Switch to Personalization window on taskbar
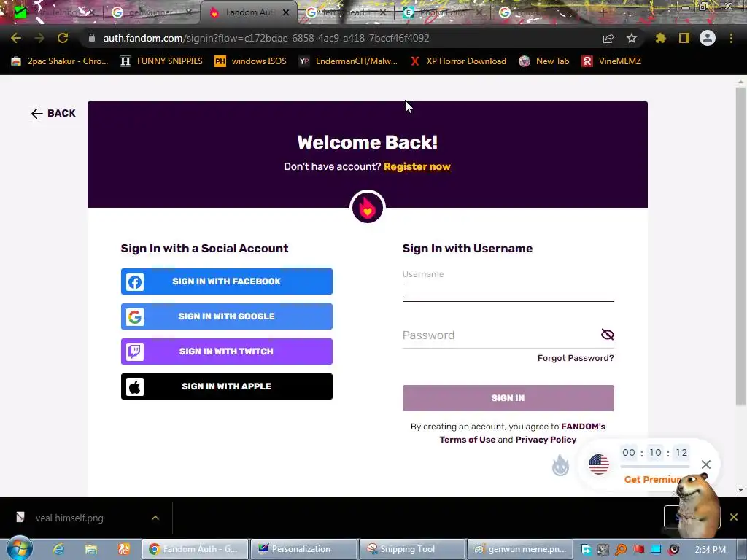The width and height of the screenshot is (747, 560). point(303,549)
